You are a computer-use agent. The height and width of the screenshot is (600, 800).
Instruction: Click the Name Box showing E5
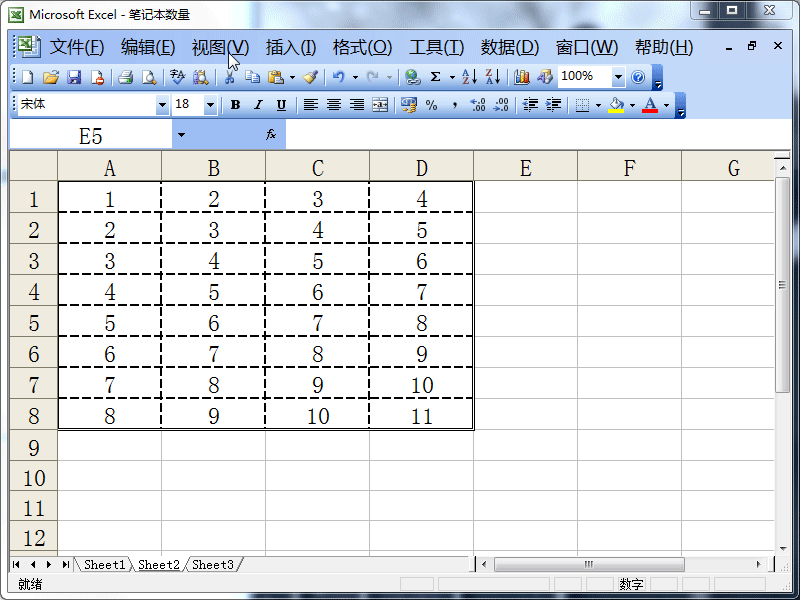(x=91, y=135)
